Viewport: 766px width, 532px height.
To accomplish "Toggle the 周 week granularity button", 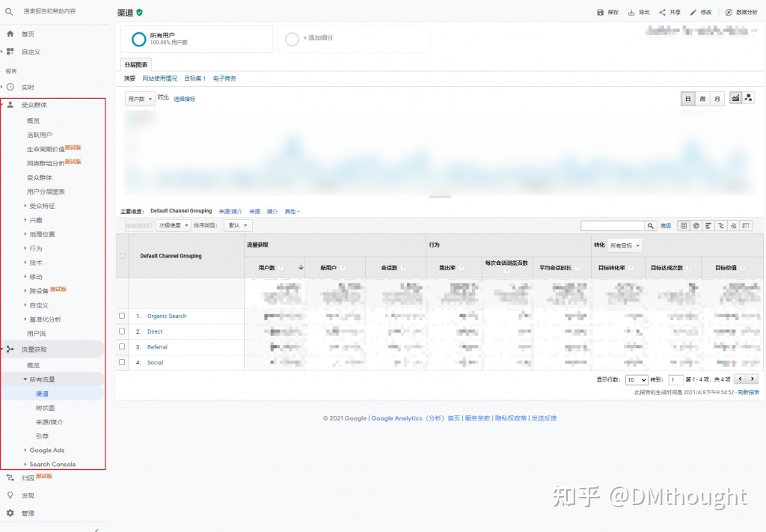I will tap(702, 100).
